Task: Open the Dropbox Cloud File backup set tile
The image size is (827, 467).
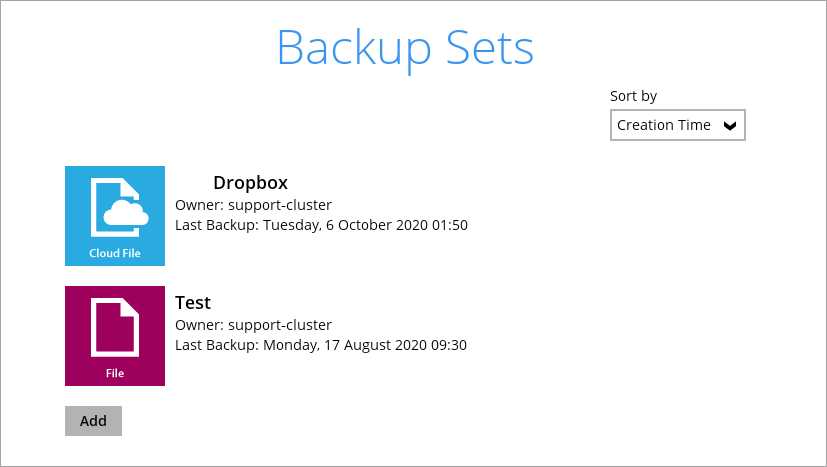Action: click(x=115, y=215)
